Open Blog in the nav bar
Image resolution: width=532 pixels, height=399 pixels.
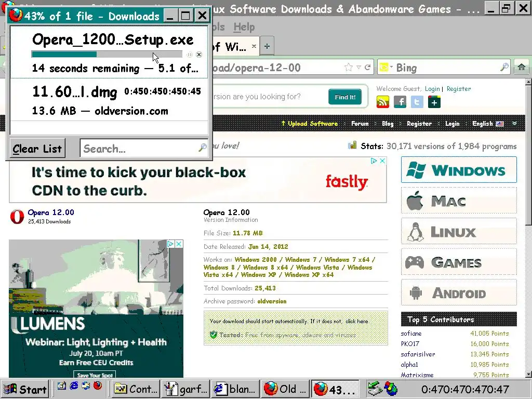(388, 124)
